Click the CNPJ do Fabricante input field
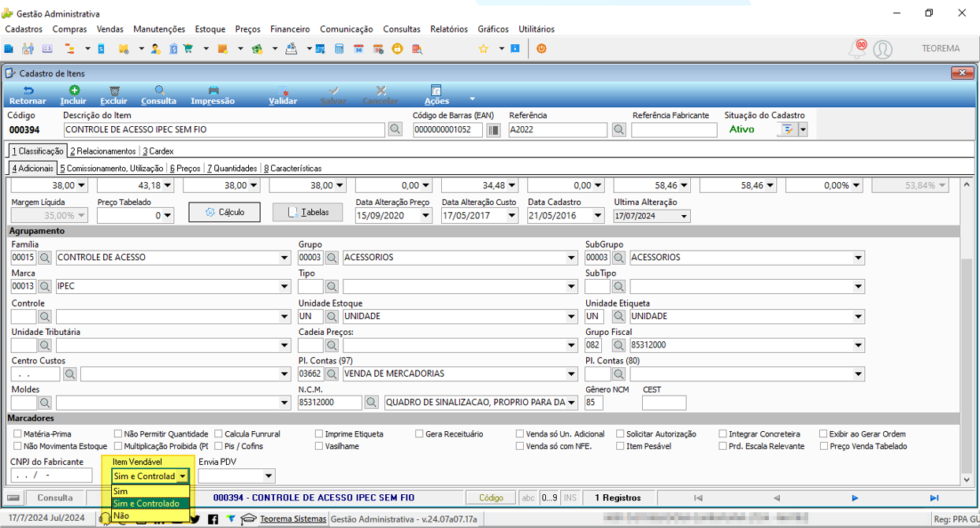The image size is (980, 528). pyautogui.click(x=51, y=475)
